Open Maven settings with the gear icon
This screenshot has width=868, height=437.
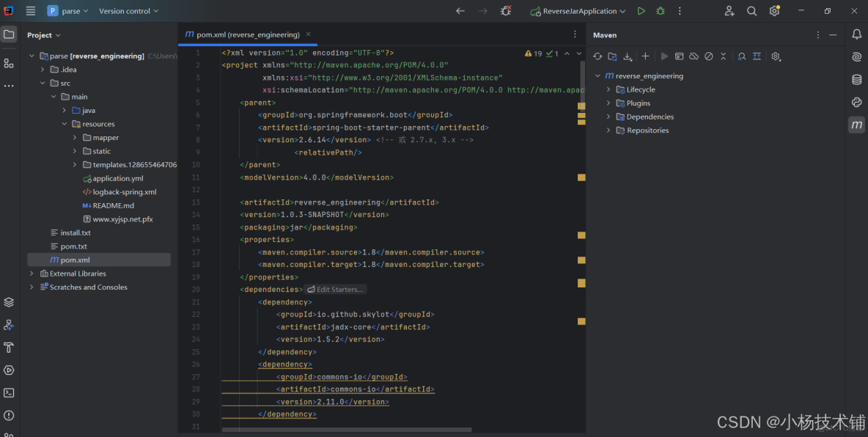(776, 56)
